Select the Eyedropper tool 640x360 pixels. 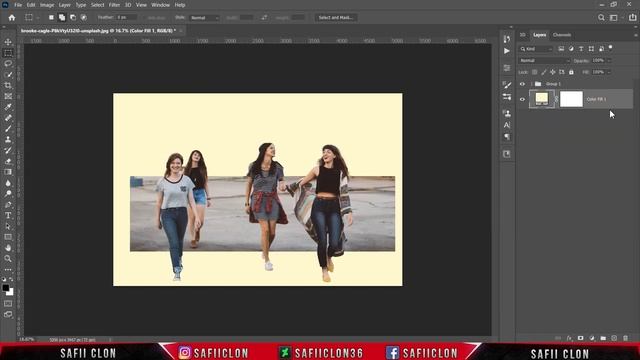pos(8,107)
